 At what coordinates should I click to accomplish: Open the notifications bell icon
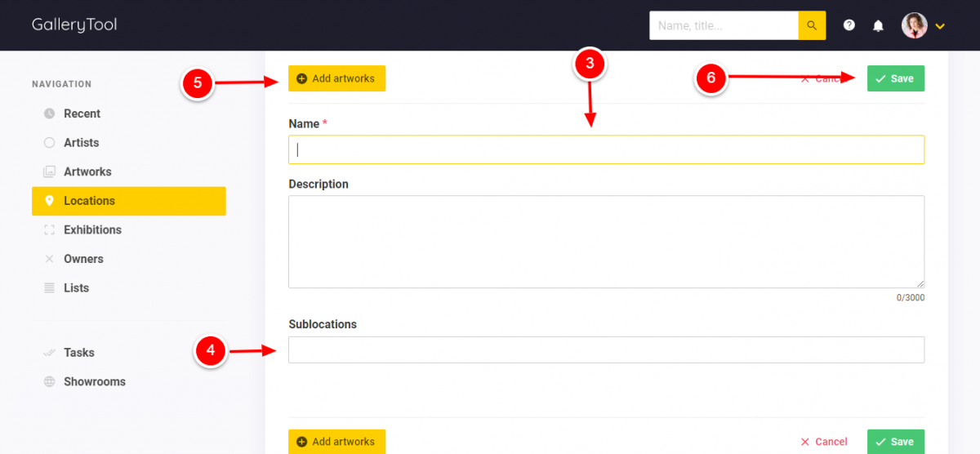tap(879, 25)
